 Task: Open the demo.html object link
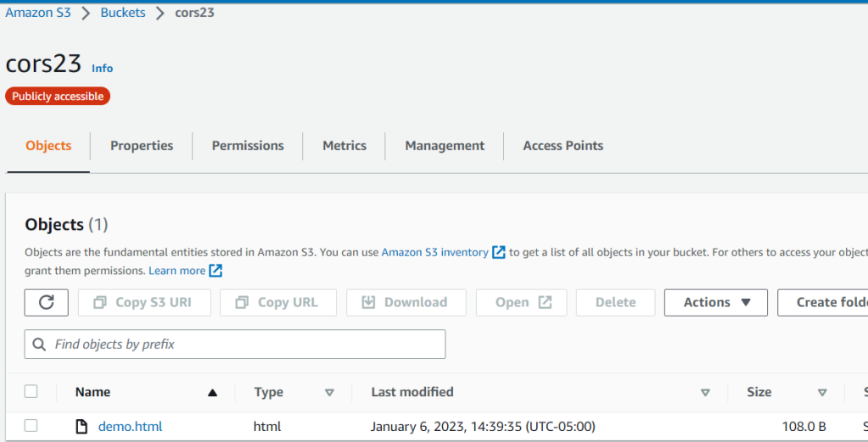130,427
